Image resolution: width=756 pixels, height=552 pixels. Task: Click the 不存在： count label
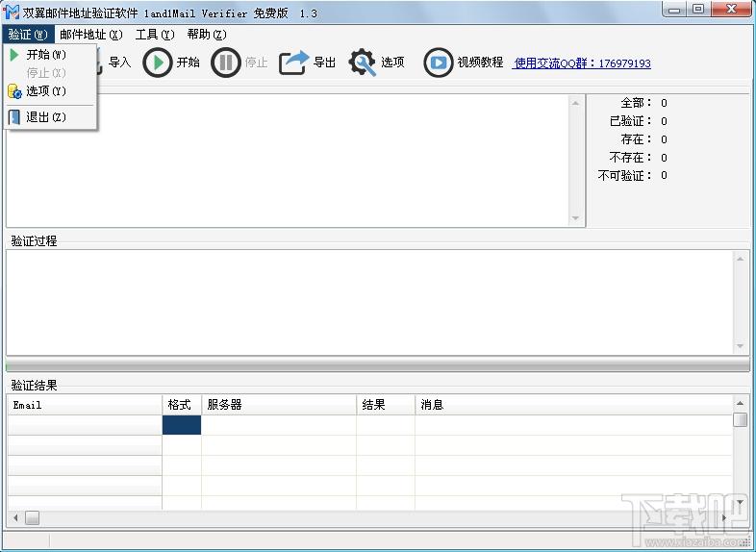point(631,158)
